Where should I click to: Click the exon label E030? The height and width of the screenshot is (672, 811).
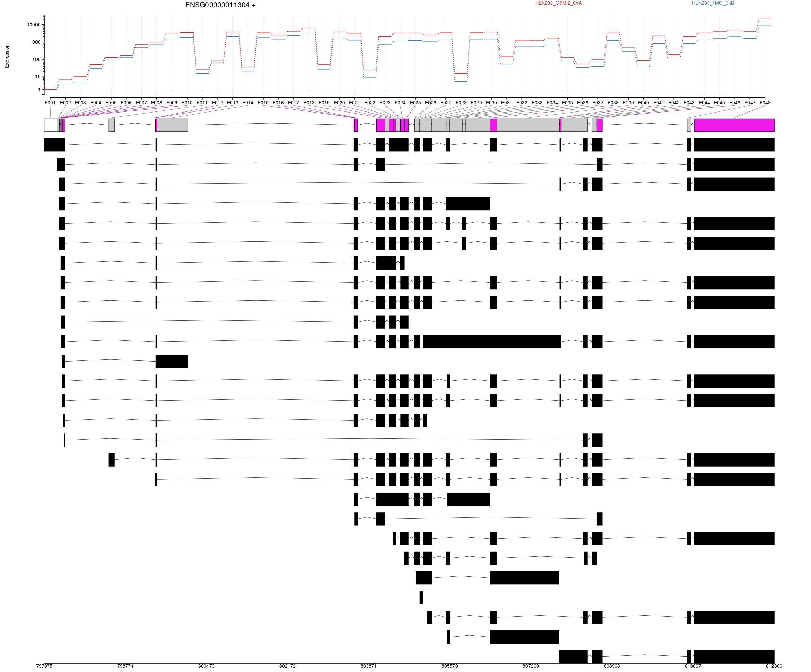(491, 103)
